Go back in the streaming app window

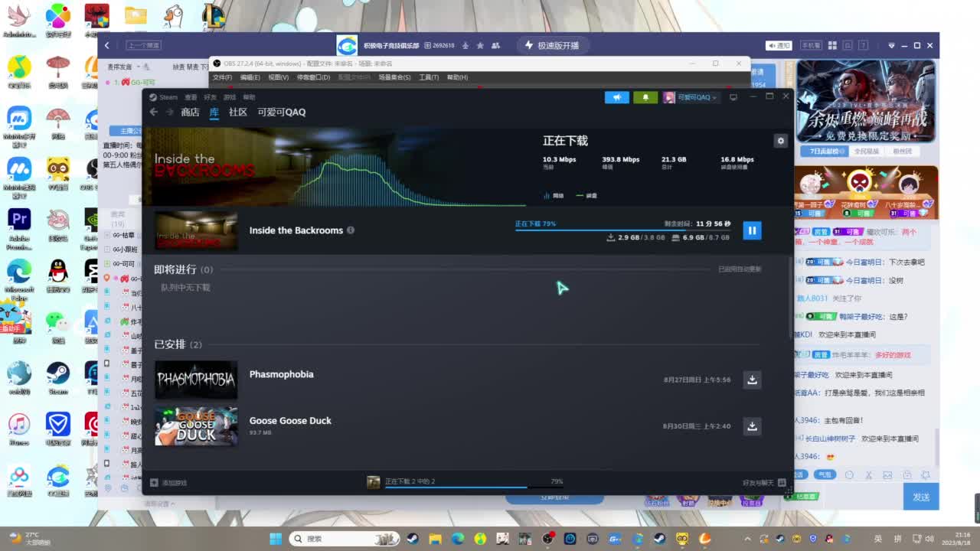(x=107, y=46)
